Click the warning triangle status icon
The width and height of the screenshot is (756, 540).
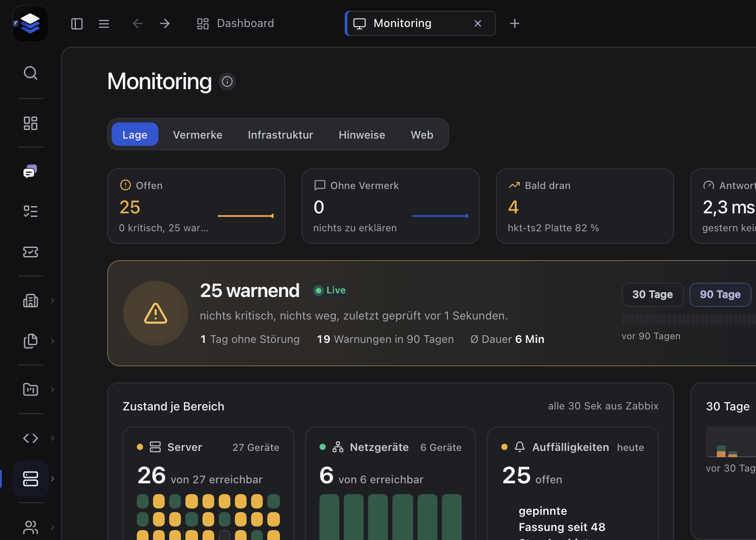click(156, 313)
